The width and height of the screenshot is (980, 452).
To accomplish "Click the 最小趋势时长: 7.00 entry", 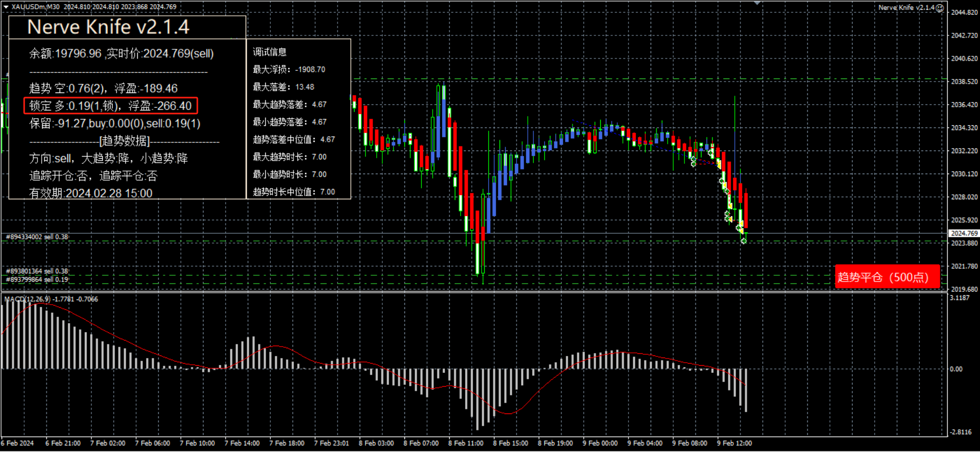I will 289,174.
